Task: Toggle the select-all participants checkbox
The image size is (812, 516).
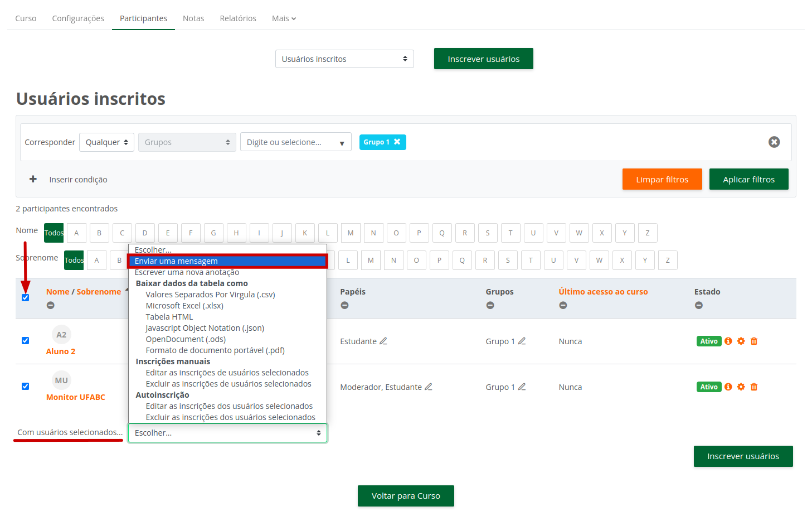Action: (25, 298)
